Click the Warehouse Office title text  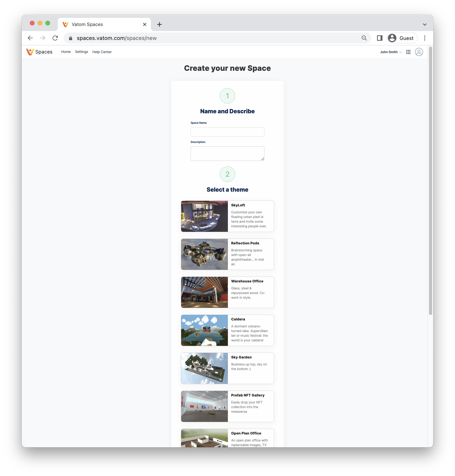coord(247,281)
